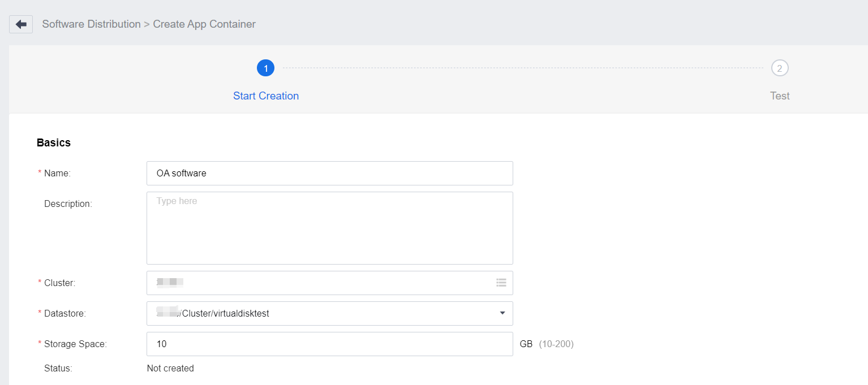Focus the Name field containing OA software
Screen dimensions: 868x385
tap(329, 174)
